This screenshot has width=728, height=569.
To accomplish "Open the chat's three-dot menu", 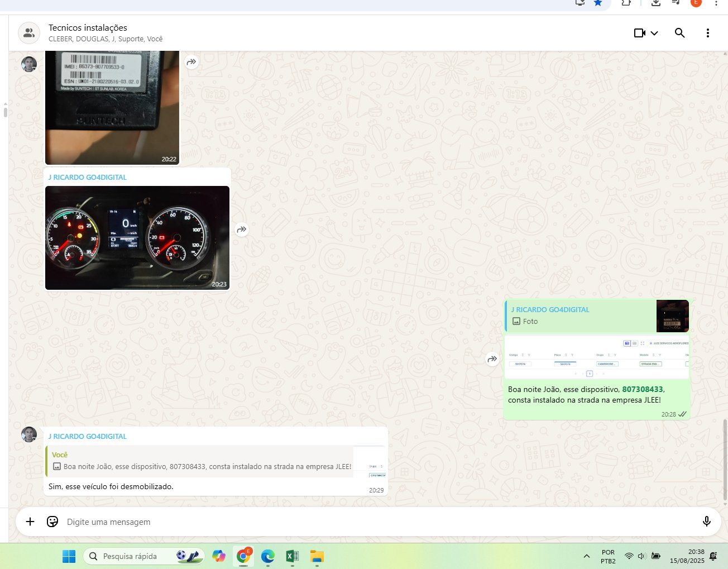I will 707,33.
